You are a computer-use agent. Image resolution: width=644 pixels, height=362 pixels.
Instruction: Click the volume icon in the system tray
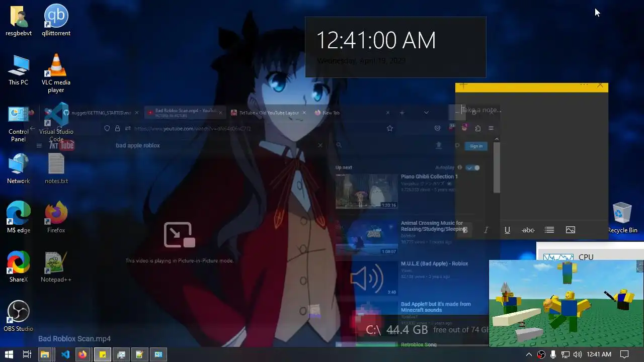(577, 354)
